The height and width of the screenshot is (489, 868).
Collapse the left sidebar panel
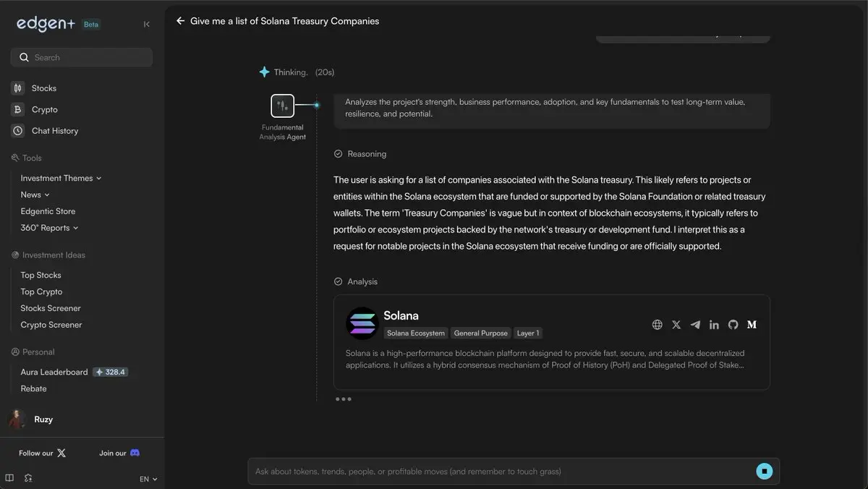(x=147, y=24)
